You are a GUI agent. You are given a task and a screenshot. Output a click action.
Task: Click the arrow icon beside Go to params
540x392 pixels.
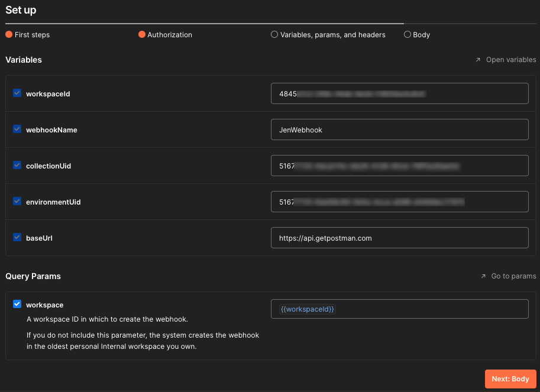pyautogui.click(x=483, y=276)
